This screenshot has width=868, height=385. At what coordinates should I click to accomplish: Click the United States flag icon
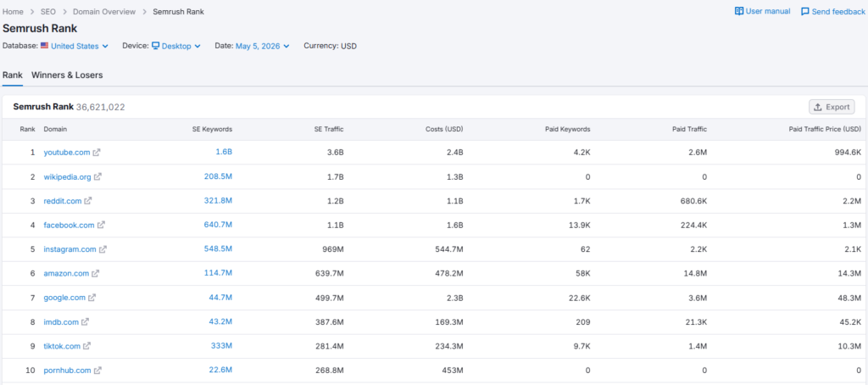(44, 46)
